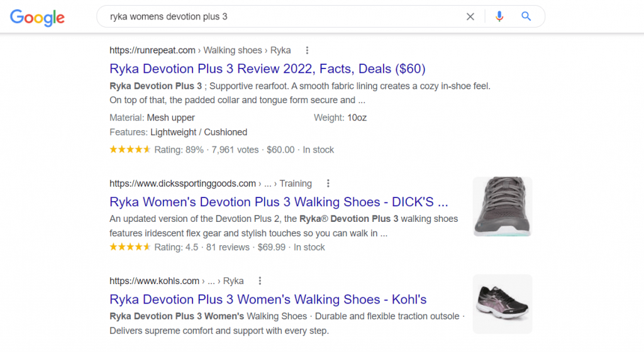Click the magnifying glass search icon

[526, 16]
